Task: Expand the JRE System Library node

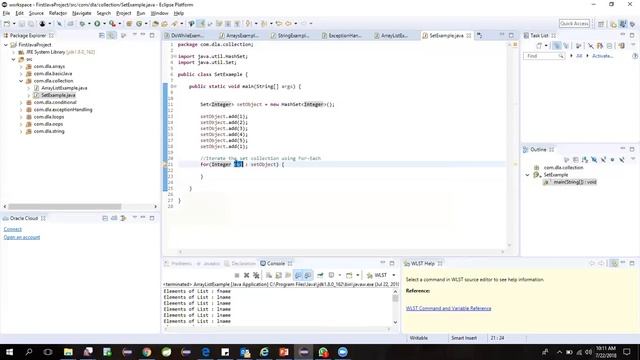Action: (13, 52)
